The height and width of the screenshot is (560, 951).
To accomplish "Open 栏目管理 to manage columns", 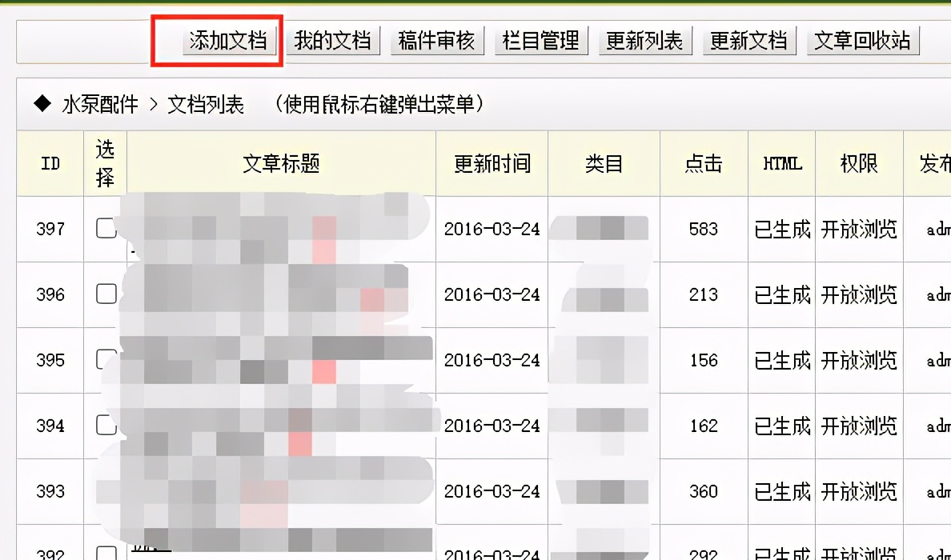I will click(541, 40).
